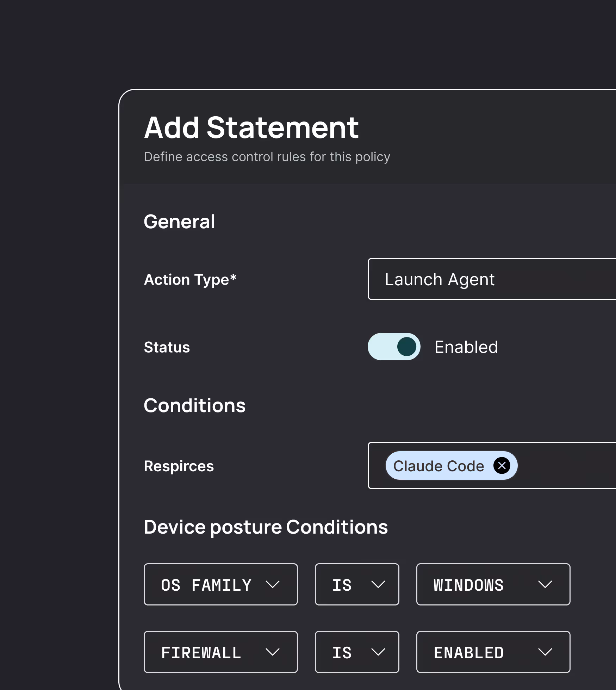Image resolution: width=616 pixels, height=690 pixels.
Task: Open the WINDOWS value dropdown
Action: pyautogui.click(x=493, y=585)
